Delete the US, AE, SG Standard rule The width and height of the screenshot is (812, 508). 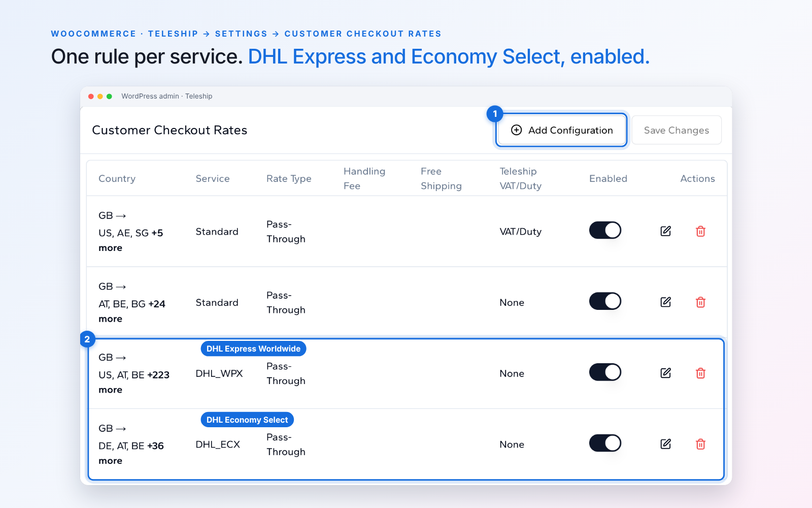pos(700,231)
